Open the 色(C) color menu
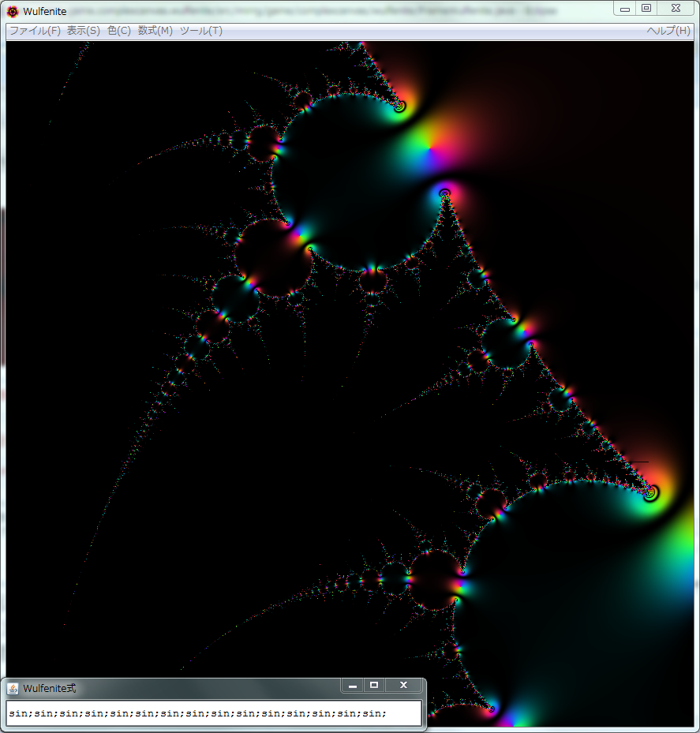Viewport: 700px width, 733px height. coord(118,31)
